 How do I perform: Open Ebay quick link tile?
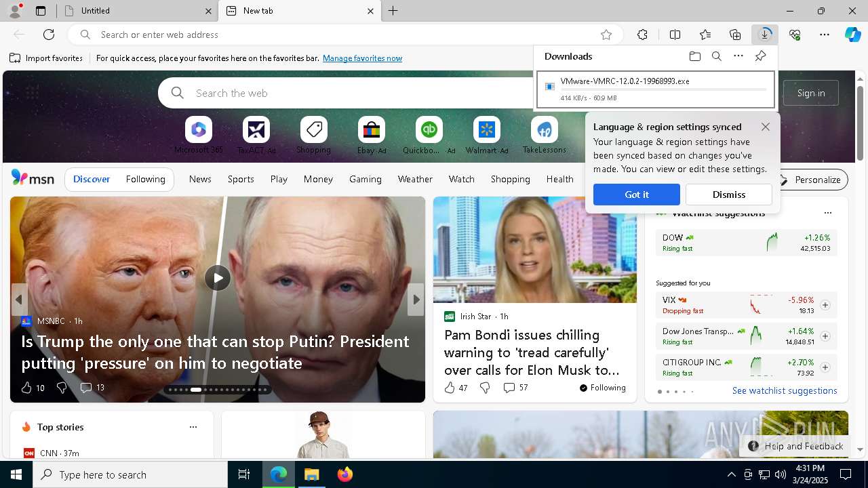(372, 135)
